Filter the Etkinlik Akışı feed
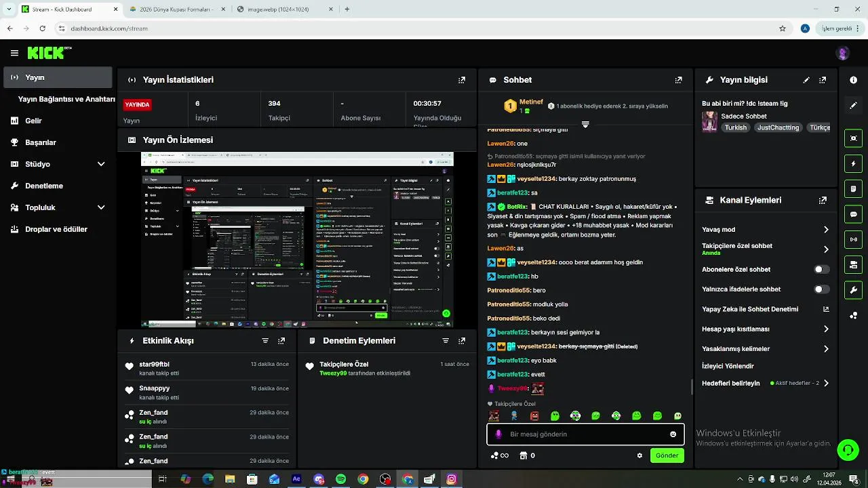 tap(265, 341)
